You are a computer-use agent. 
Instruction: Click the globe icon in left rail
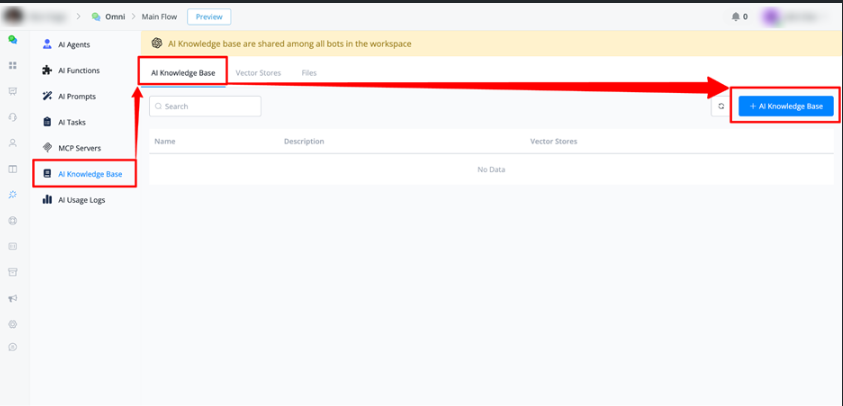(13, 220)
